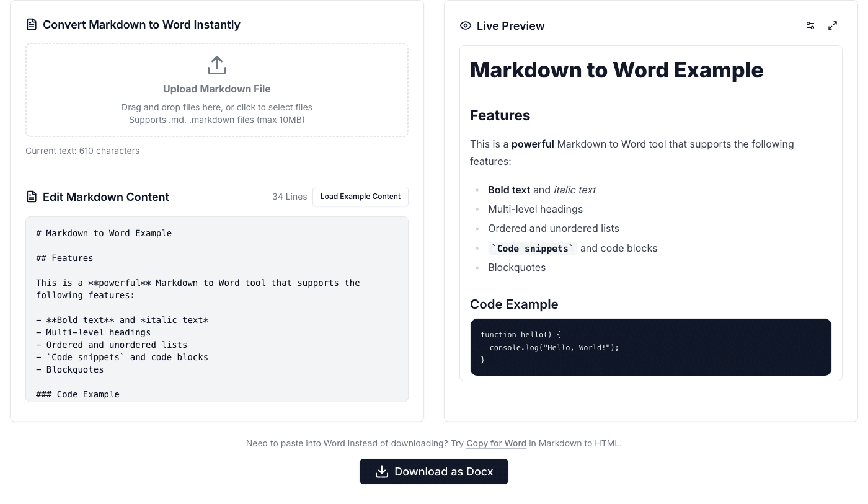
Task: Click the '- **Bold text** and *italic text*' editor line
Action: point(122,320)
